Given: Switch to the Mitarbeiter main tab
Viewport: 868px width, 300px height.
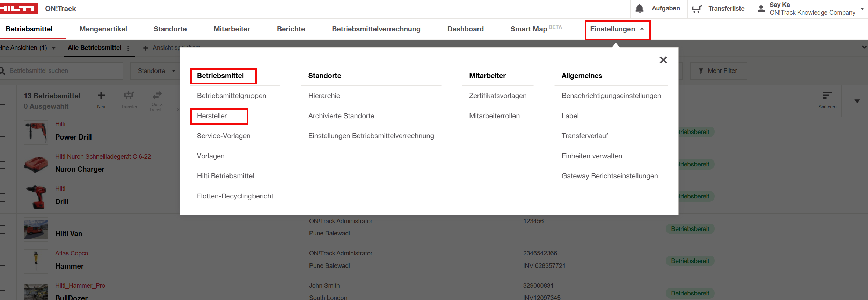Looking at the screenshot, I should pos(232,29).
